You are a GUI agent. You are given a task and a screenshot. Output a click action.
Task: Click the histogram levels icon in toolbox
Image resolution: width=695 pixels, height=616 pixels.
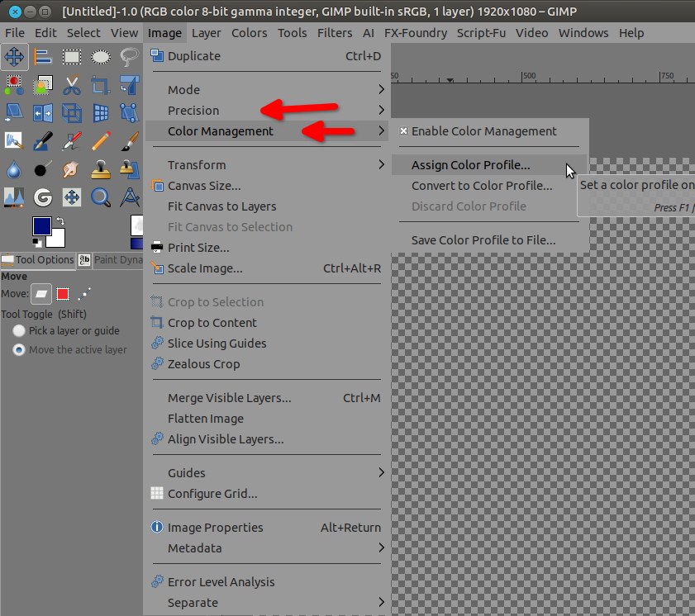[14, 197]
